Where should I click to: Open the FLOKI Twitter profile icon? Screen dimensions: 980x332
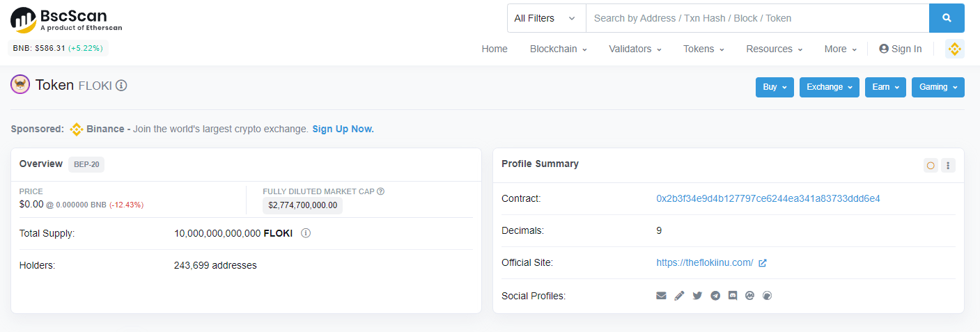(x=697, y=296)
